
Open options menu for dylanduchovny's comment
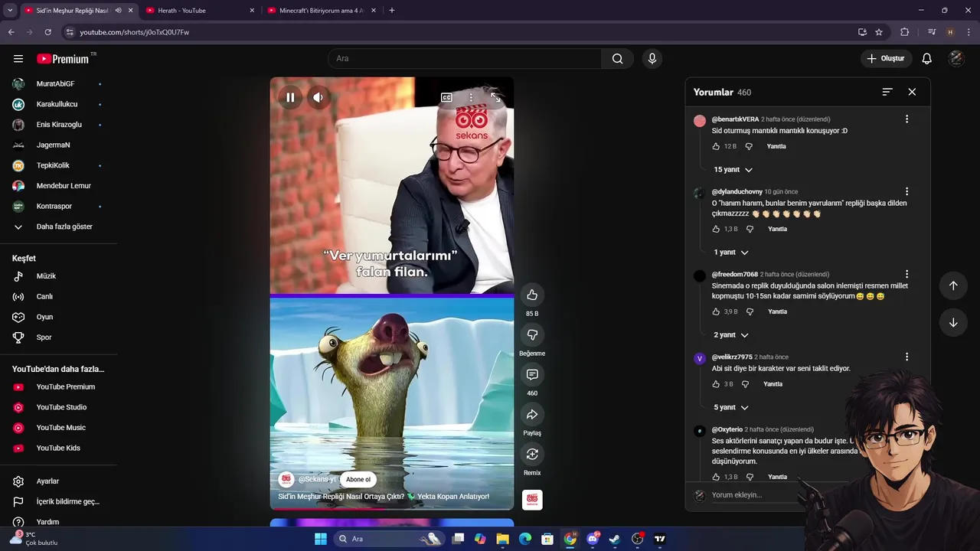point(906,191)
